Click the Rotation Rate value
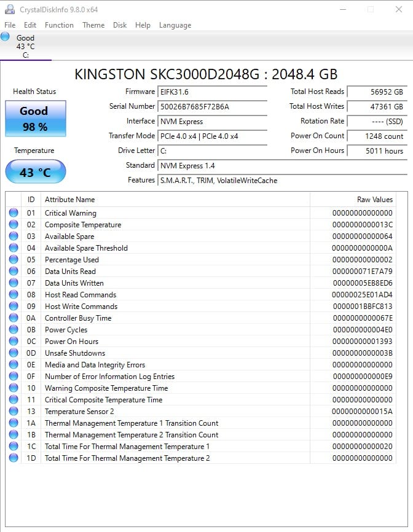Viewport: 413px width, 532px height. coord(377,122)
